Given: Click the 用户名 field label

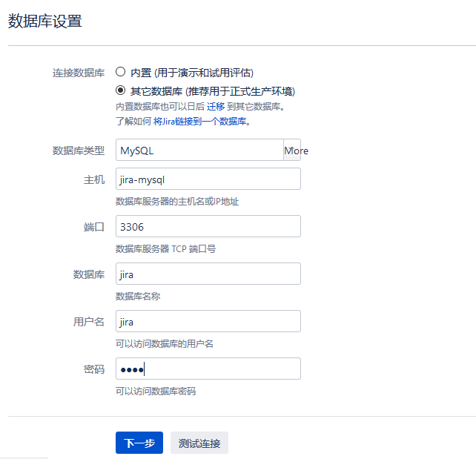Looking at the screenshot, I should (x=89, y=322).
